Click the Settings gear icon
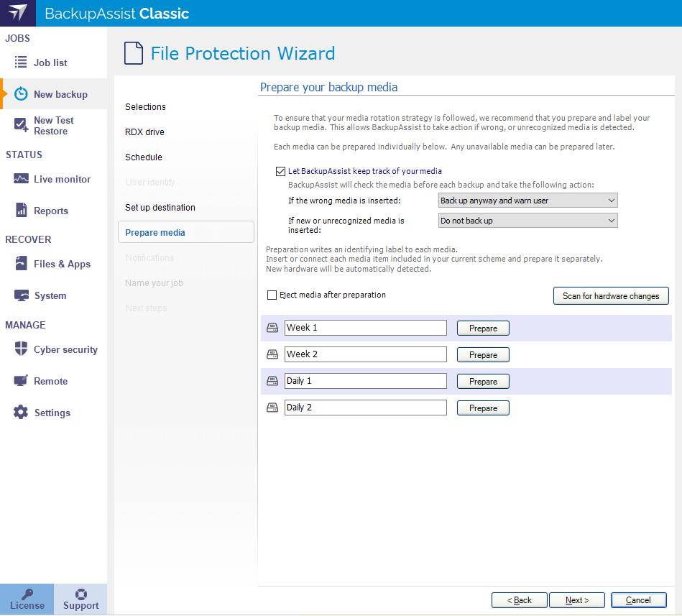 coord(21,413)
